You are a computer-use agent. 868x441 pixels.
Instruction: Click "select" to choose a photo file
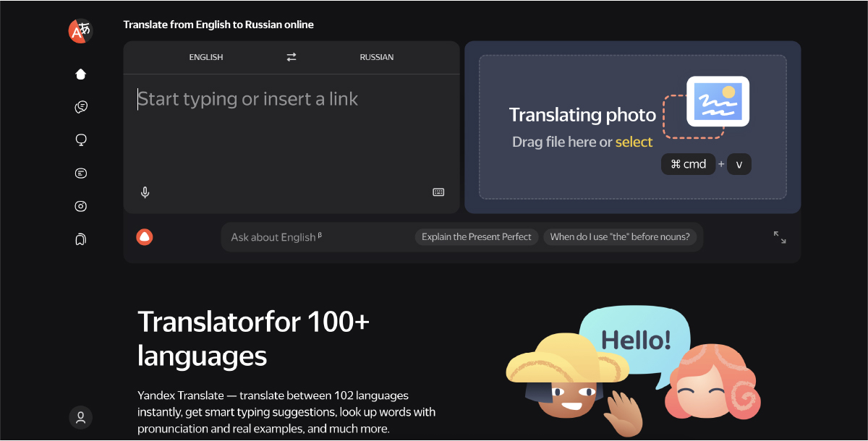tap(634, 141)
